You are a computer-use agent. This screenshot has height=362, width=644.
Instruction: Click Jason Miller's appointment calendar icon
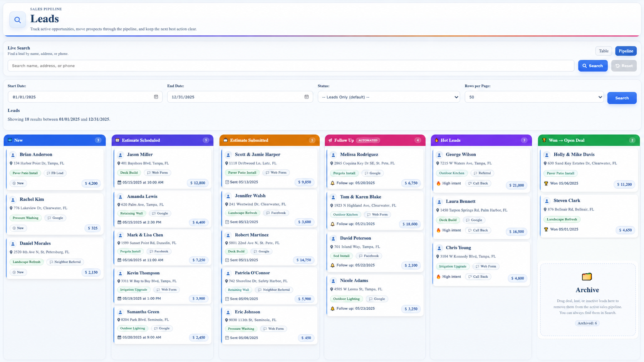(x=119, y=182)
